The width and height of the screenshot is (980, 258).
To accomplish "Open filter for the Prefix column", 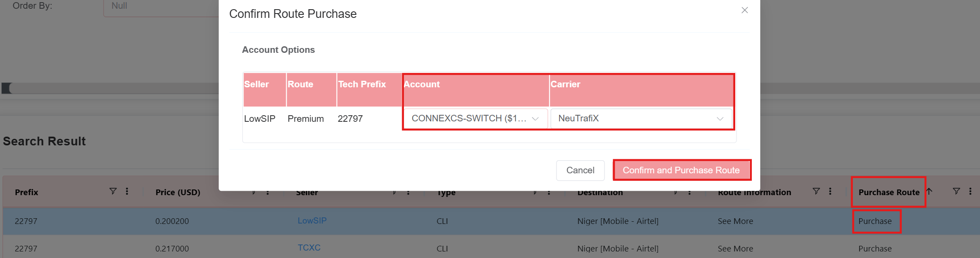I will (x=113, y=191).
